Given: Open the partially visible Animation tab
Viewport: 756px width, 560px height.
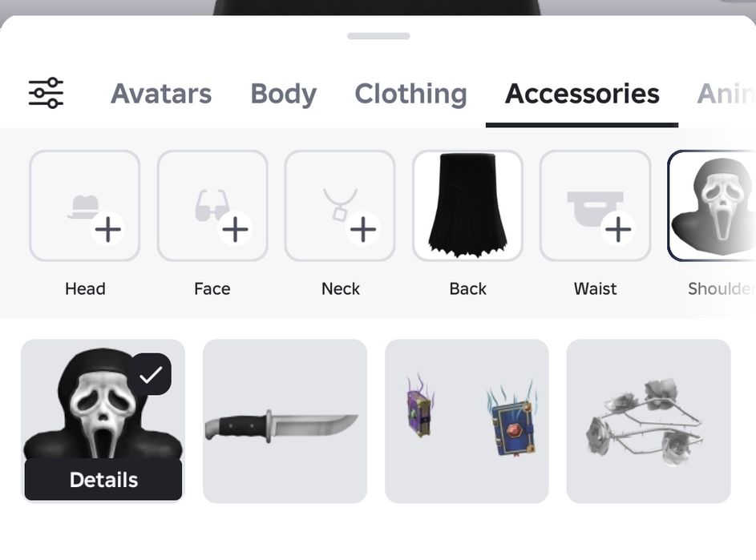Looking at the screenshot, I should tap(726, 94).
